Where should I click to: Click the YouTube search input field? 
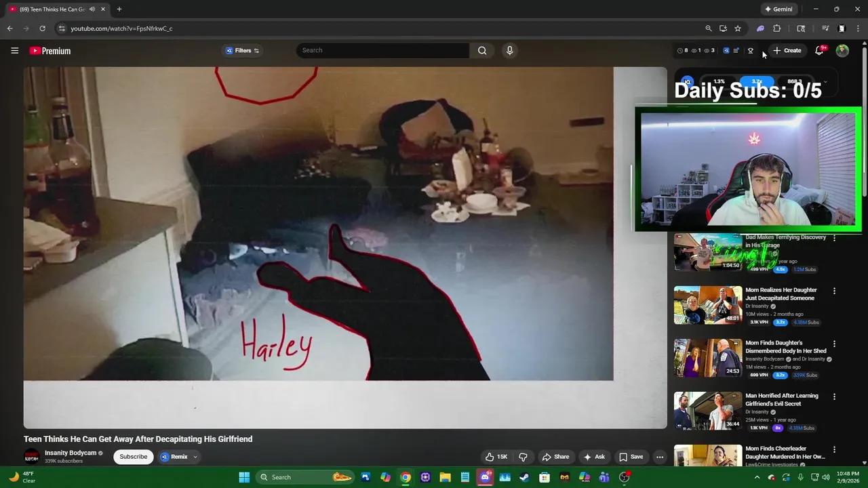click(382, 50)
